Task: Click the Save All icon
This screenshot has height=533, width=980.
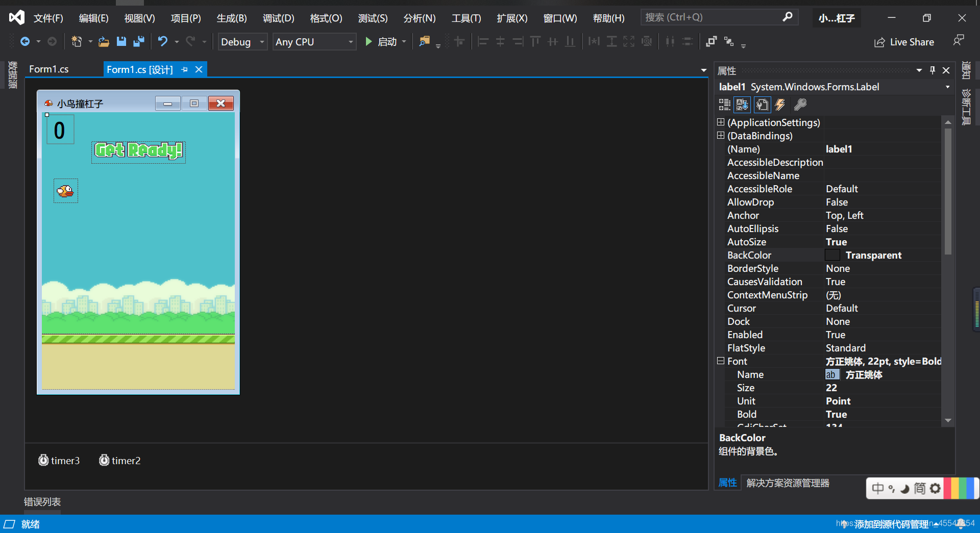Action: pyautogui.click(x=139, y=41)
